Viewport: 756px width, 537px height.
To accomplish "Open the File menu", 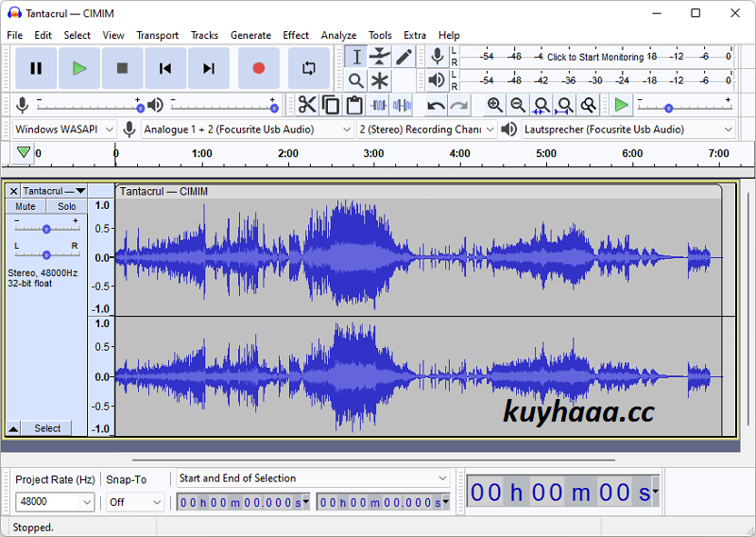I will [x=14, y=35].
